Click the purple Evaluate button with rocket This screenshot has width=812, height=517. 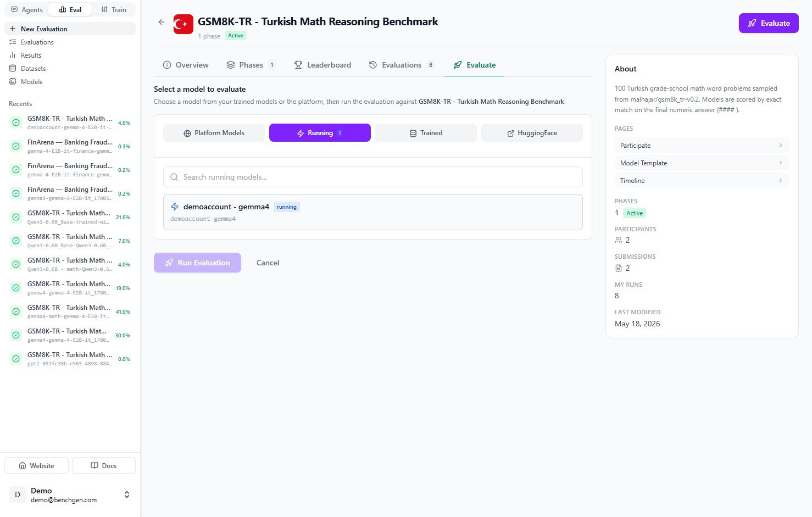point(769,23)
